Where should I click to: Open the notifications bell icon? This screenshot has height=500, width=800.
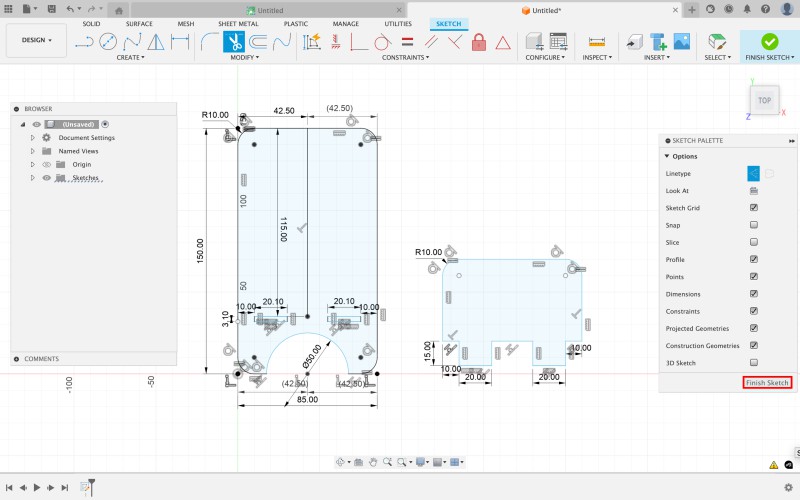[x=747, y=9]
